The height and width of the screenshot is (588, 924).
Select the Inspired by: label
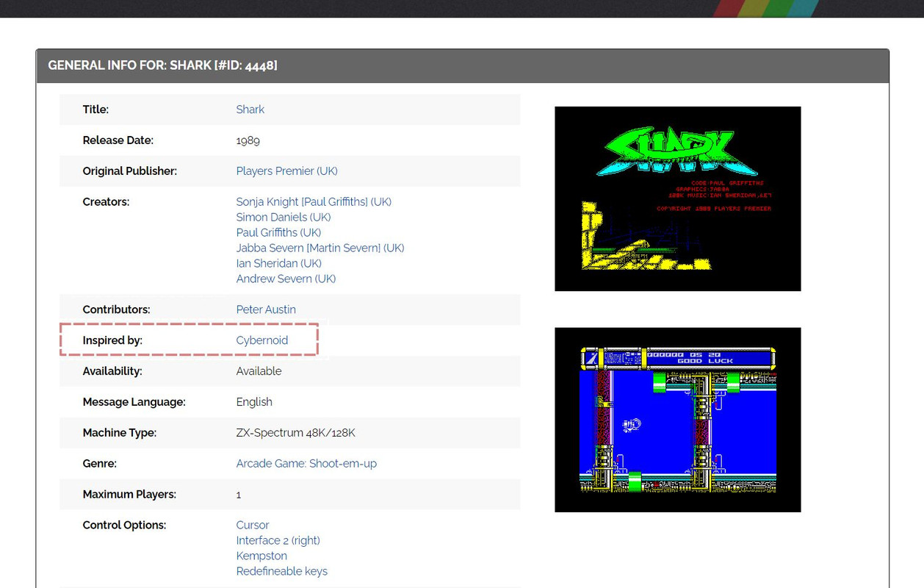tap(112, 341)
